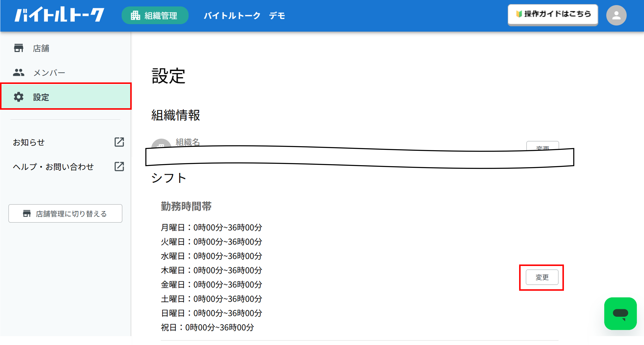Click 水曜日：0時00分~36時00分 row
This screenshot has width=644, height=345.
coord(211,256)
